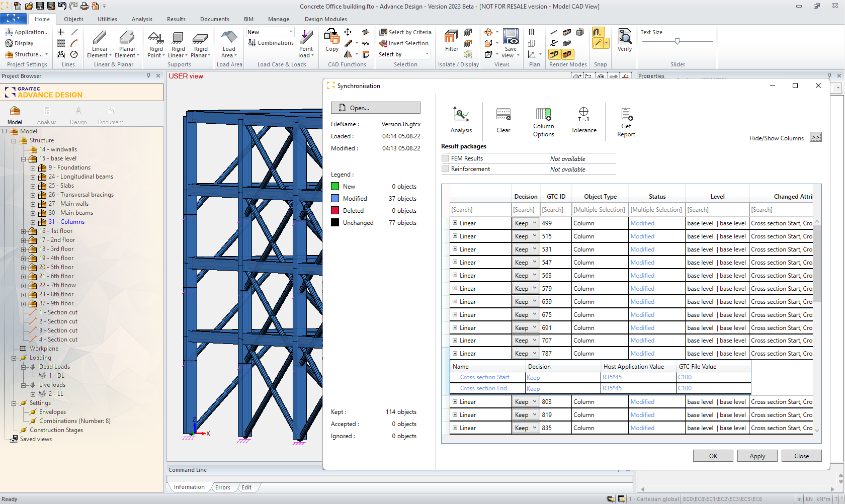Open the New load case dropdown
This screenshot has width=845, height=504.
coord(270,32)
